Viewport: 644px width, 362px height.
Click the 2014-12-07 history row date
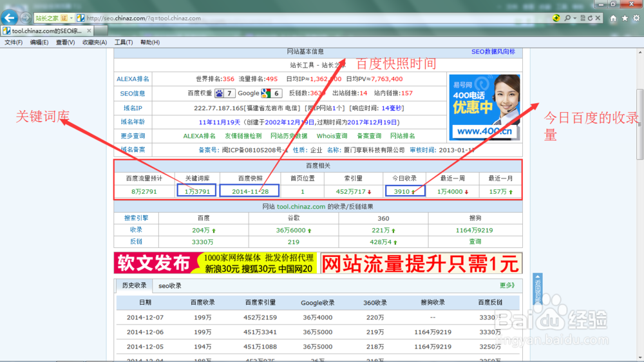click(x=145, y=318)
